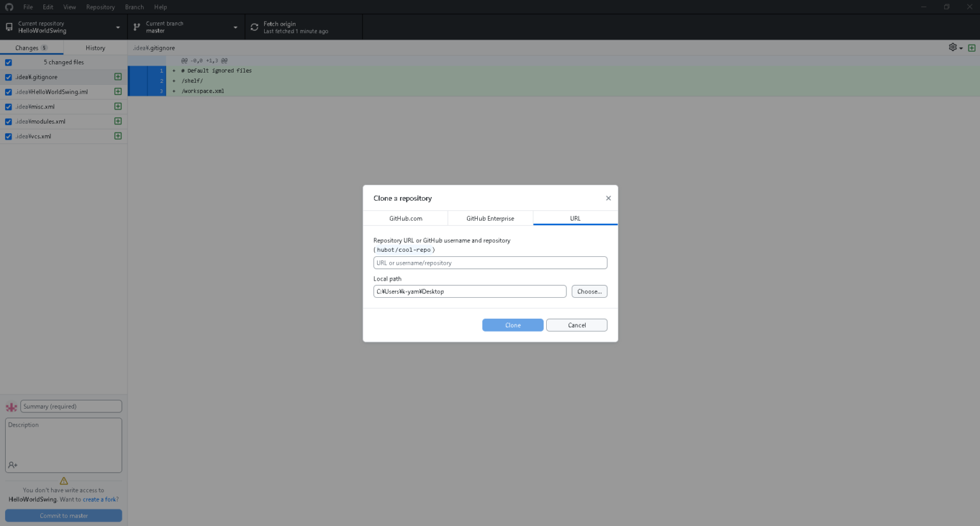The width and height of the screenshot is (980, 526).
Task: Switch to the GitHub Enterprise tab
Action: point(490,218)
